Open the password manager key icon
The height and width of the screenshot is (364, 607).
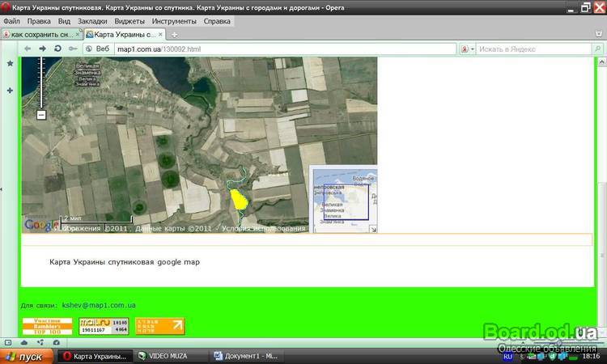(x=73, y=49)
